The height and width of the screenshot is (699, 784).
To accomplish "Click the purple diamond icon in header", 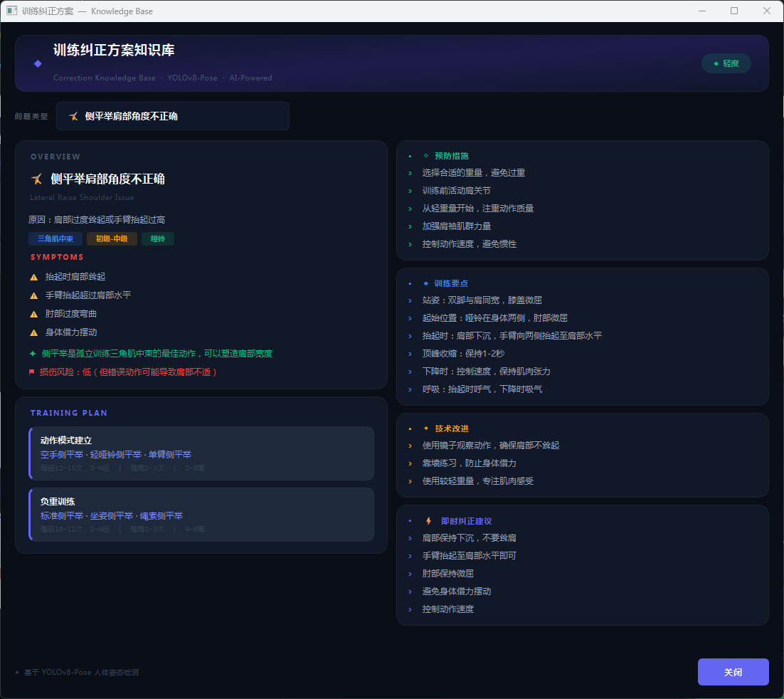I will point(38,64).
